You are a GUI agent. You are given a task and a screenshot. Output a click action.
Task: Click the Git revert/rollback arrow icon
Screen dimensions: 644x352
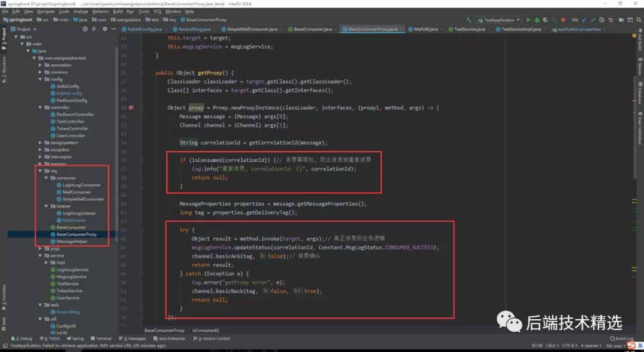(610, 20)
